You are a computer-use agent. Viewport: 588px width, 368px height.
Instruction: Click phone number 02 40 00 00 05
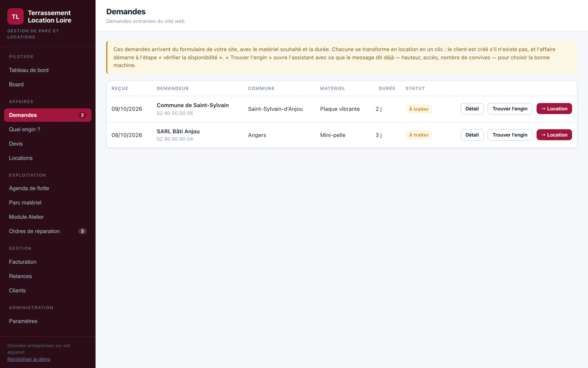(175, 113)
